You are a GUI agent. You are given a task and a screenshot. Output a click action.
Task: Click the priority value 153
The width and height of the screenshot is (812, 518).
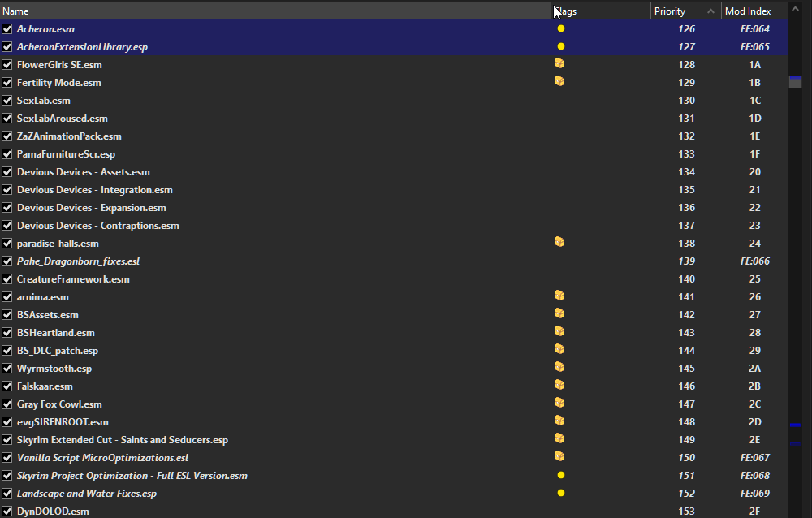[687, 512]
